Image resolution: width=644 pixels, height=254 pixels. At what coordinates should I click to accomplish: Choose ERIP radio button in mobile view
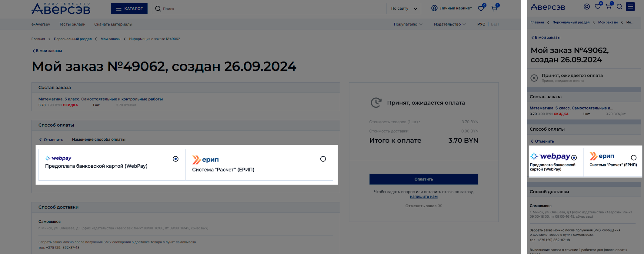point(633,158)
